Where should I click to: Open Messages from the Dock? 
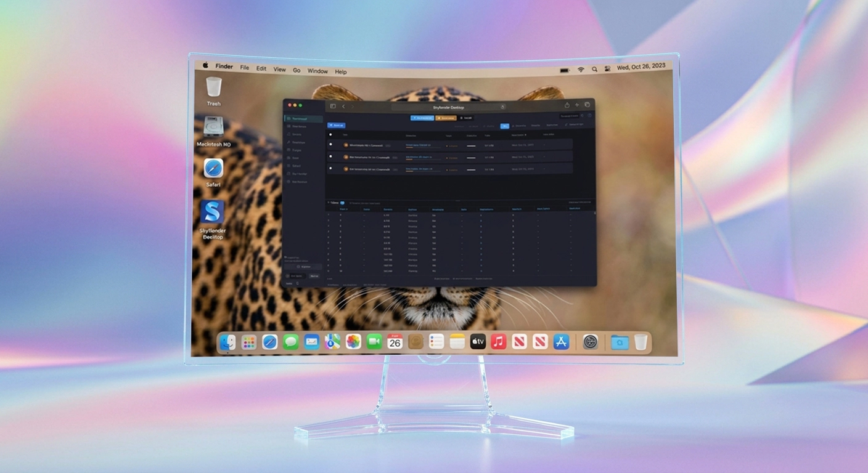coord(291,342)
